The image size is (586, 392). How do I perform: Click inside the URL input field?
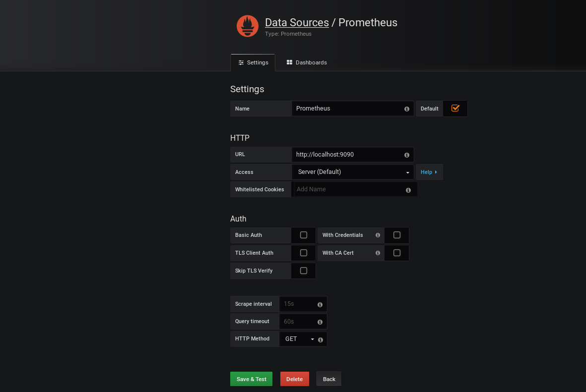tap(347, 155)
